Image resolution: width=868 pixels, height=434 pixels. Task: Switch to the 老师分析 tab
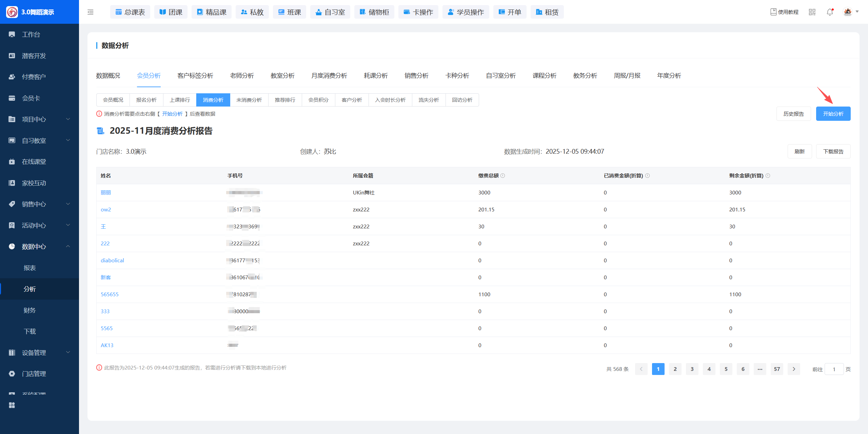click(x=242, y=76)
